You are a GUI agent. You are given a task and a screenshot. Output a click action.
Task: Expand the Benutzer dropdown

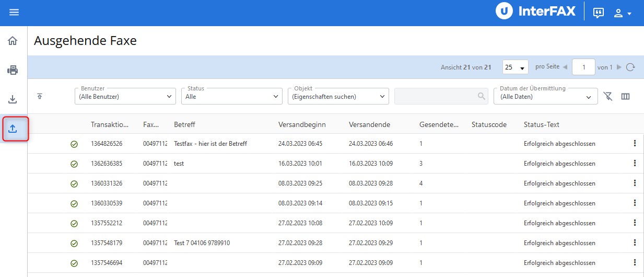click(125, 96)
